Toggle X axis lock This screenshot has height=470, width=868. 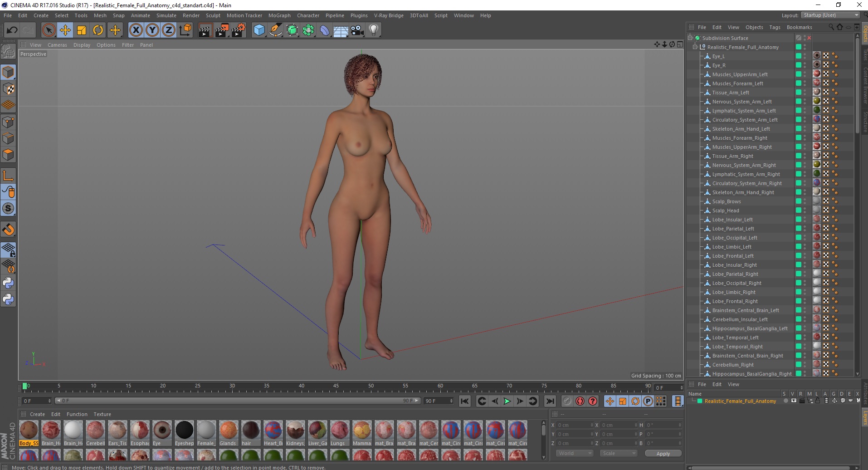point(136,30)
